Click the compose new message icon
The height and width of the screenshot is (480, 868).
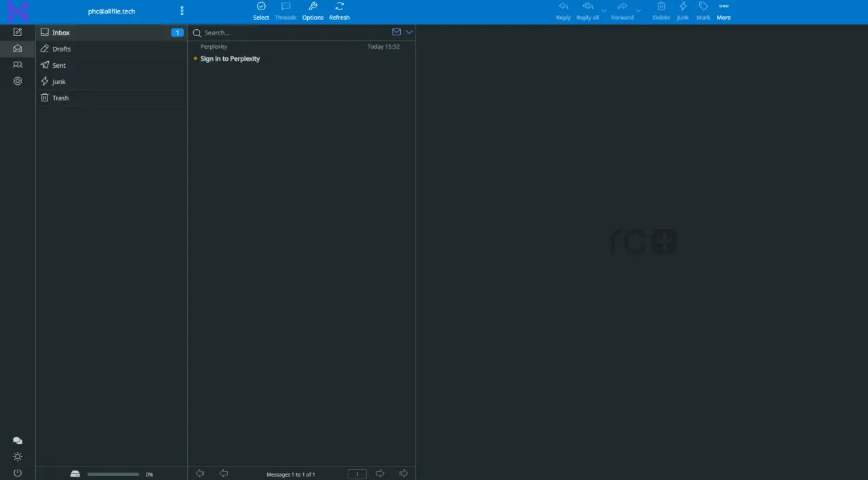tap(18, 32)
